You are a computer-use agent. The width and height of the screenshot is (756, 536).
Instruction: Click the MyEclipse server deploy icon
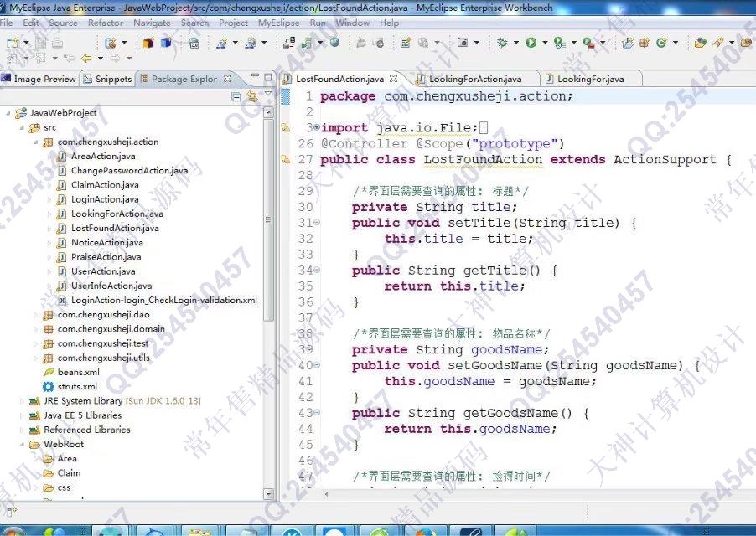pos(289,43)
